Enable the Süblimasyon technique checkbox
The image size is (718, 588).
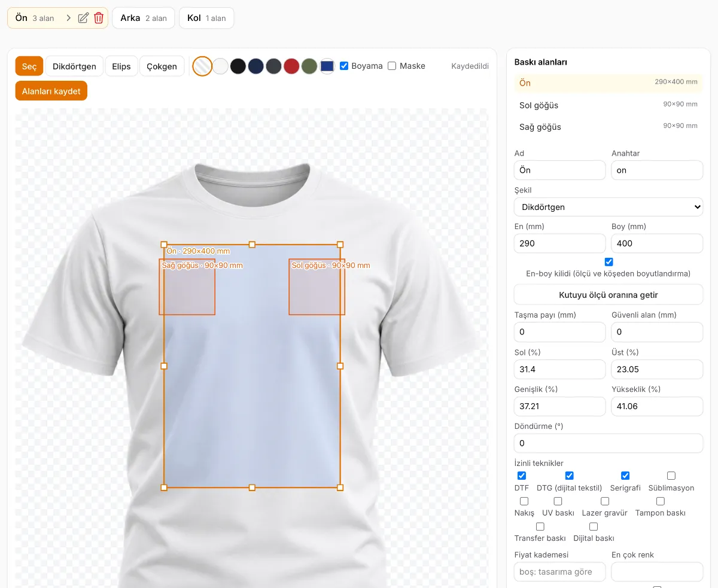671,476
